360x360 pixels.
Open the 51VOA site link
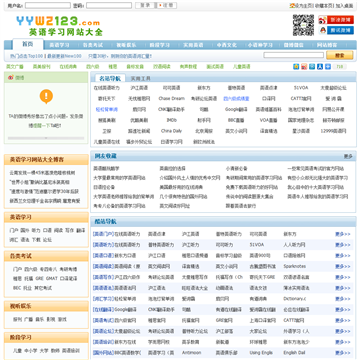coord(301,88)
